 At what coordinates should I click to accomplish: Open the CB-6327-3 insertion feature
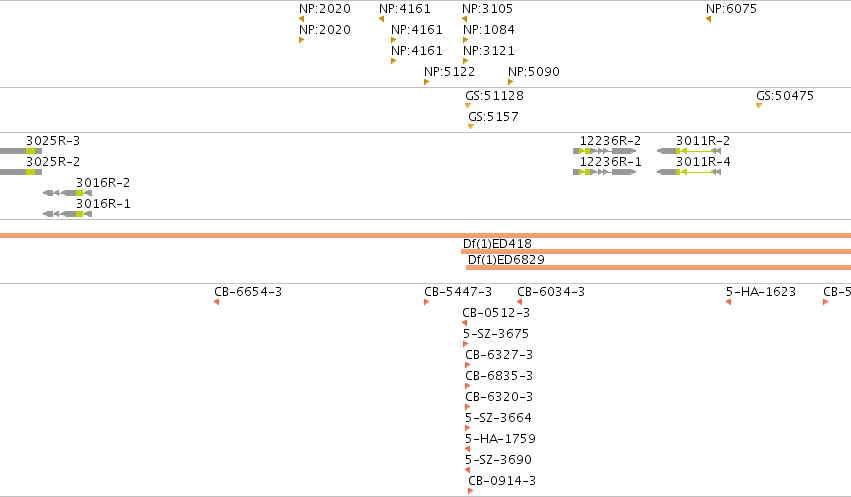coord(468,365)
